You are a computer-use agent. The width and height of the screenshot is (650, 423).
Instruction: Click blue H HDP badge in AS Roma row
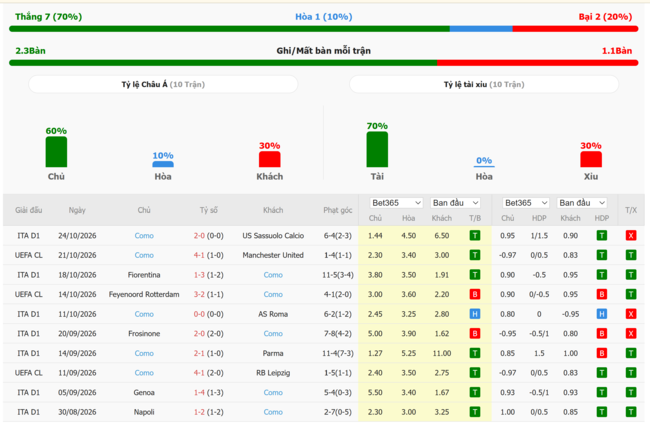tap(601, 314)
